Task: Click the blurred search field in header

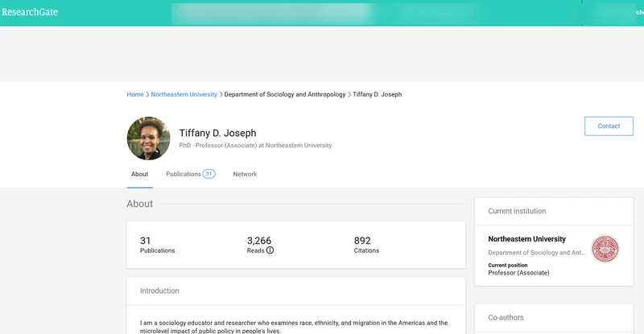Action: tap(271, 13)
